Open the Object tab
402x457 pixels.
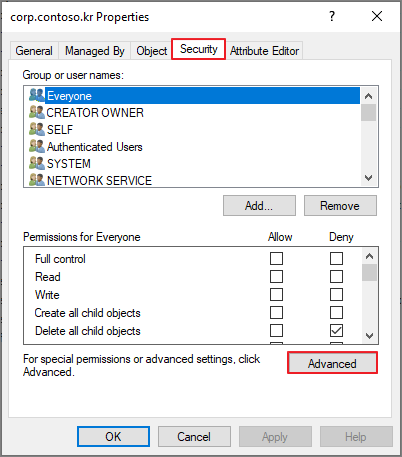[152, 51]
